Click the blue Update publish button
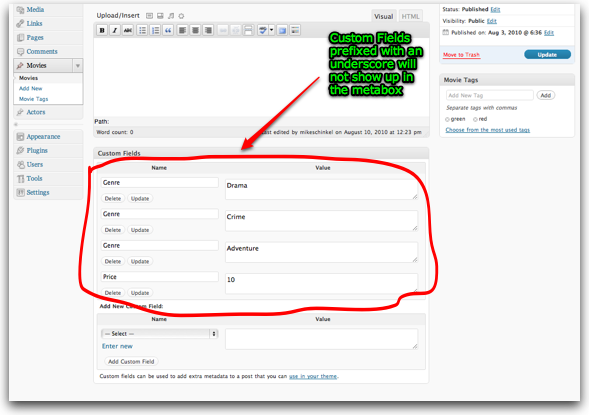589x415 pixels. point(547,55)
